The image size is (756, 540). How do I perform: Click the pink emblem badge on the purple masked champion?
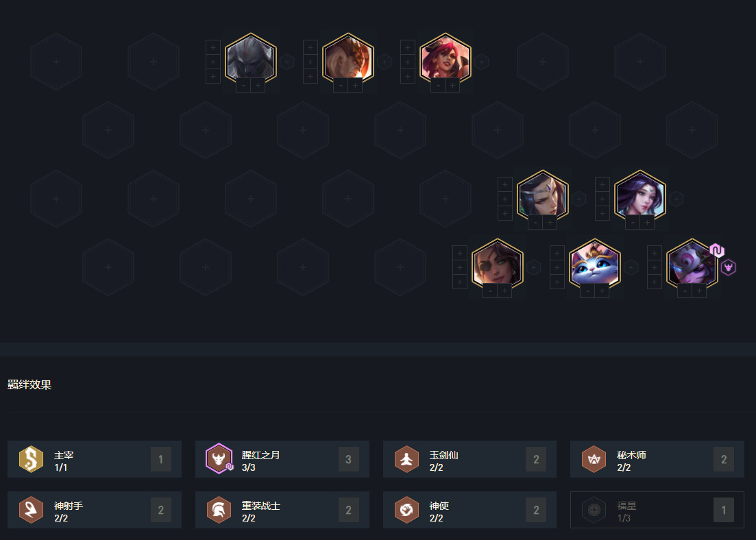[717, 251]
